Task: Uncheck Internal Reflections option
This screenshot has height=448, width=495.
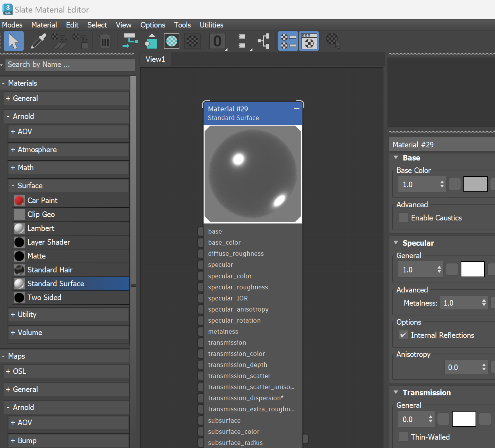Action: (403, 335)
